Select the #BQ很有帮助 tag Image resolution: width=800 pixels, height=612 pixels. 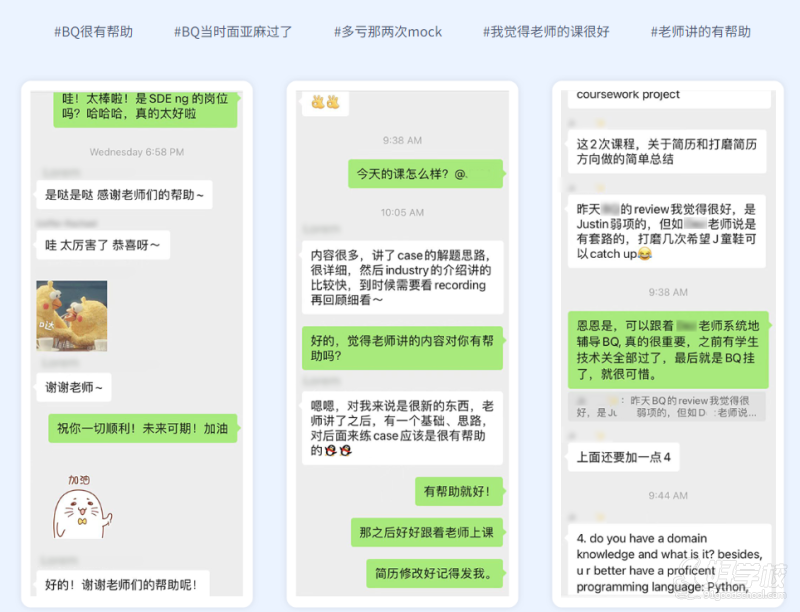93,32
